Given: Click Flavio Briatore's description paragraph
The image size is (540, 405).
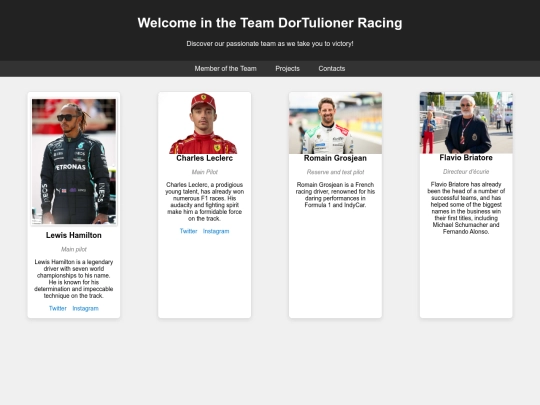Looking at the screenshot, I should click(466, 208).
